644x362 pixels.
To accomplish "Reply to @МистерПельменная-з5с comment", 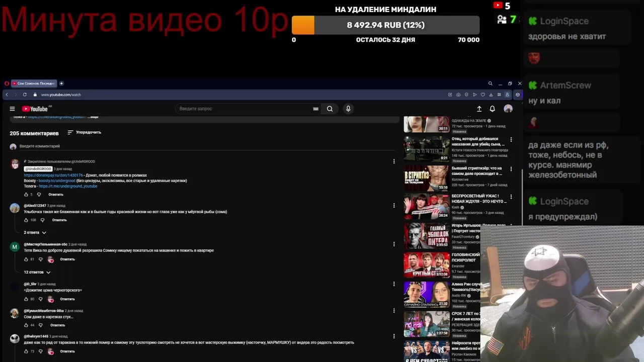I will point(67,259).
